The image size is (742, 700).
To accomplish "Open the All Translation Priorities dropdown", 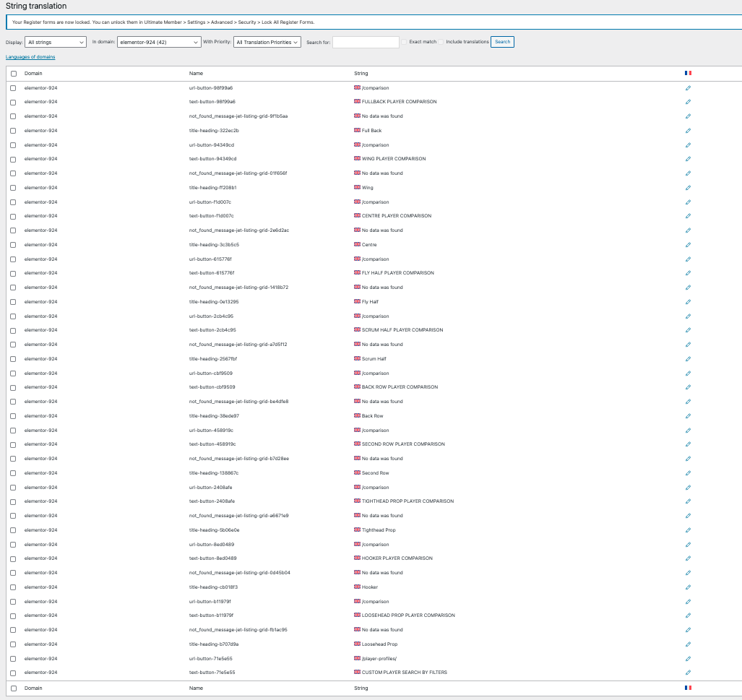I will point(267,42).
